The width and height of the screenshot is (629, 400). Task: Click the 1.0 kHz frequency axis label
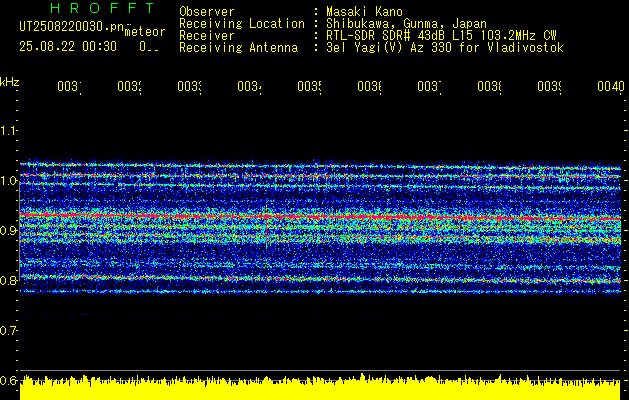(x=8, y=181)
